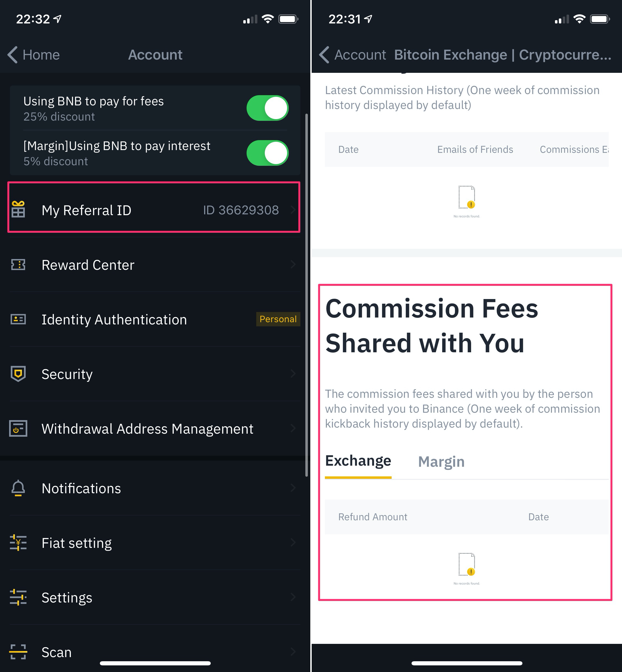Open Notifications via its right chevron

coord(293,488)
